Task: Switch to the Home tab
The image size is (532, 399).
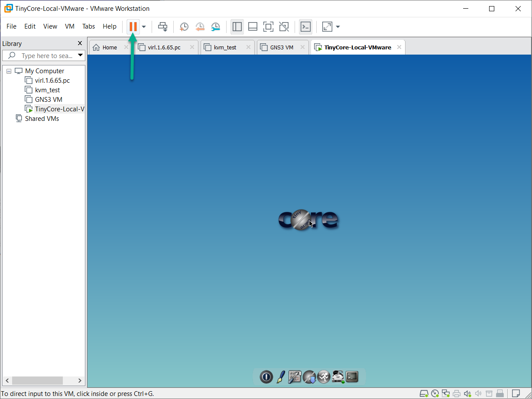Action: click(110, 47)
